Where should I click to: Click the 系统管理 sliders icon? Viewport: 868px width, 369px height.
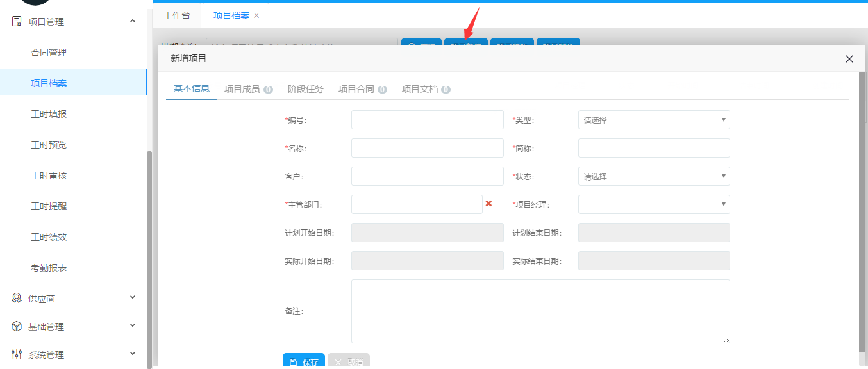tap(17, 354)
